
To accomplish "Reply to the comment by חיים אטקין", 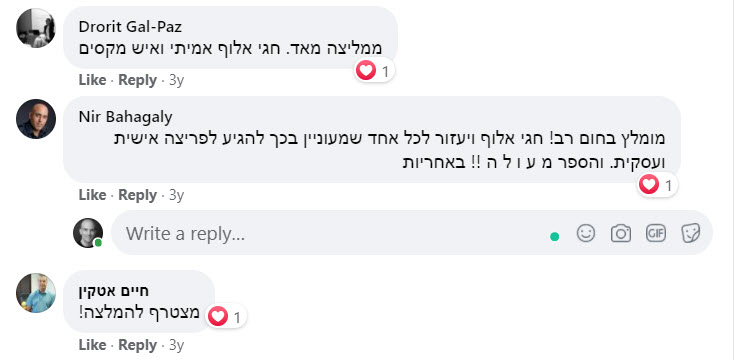I will (x=137, y=345).
